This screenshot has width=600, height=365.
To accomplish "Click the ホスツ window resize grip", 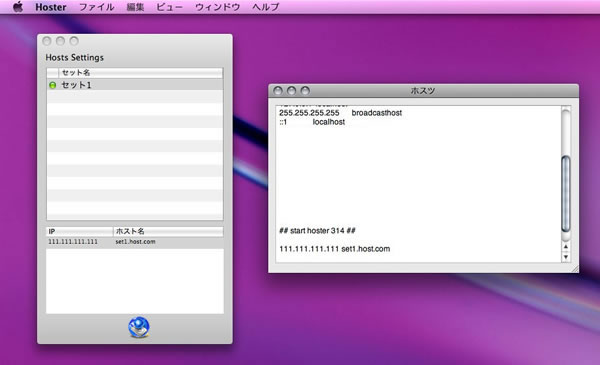I will [x=575, y=269].
